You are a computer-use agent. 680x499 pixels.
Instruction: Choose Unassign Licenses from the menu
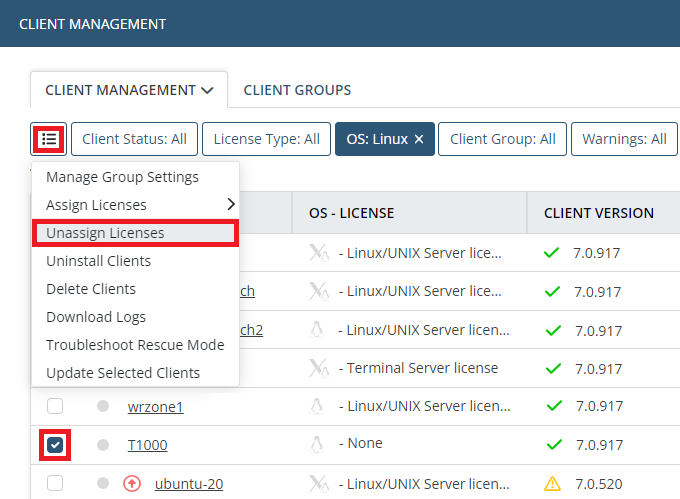pos(135,233)
